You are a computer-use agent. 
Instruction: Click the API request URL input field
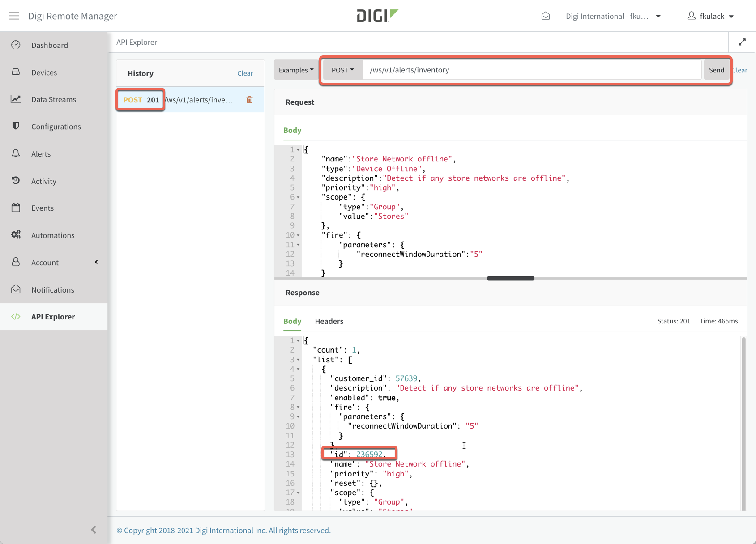528,70
